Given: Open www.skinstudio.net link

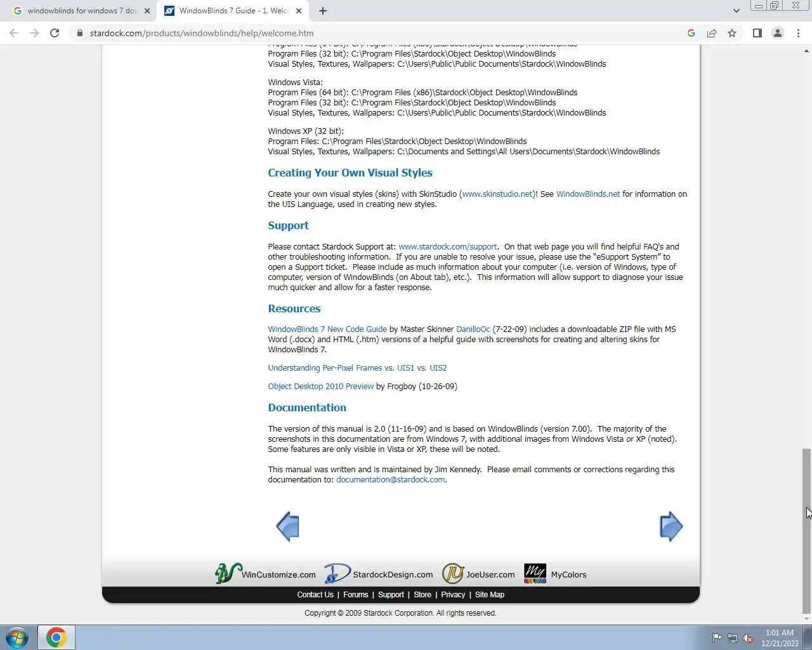Looking at the screenshot, I should [497, 194].
